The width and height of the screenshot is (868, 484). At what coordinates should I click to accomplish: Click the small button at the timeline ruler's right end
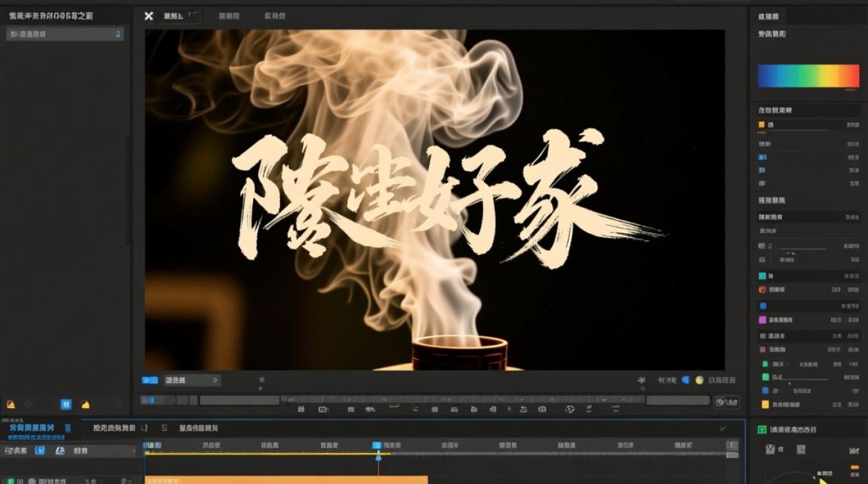(732, 445)
